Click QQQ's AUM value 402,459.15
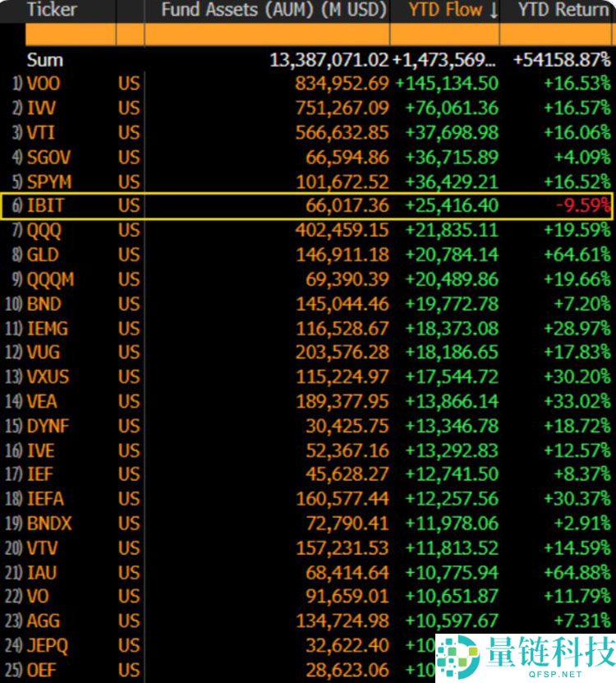 click(x=342, y=230)
